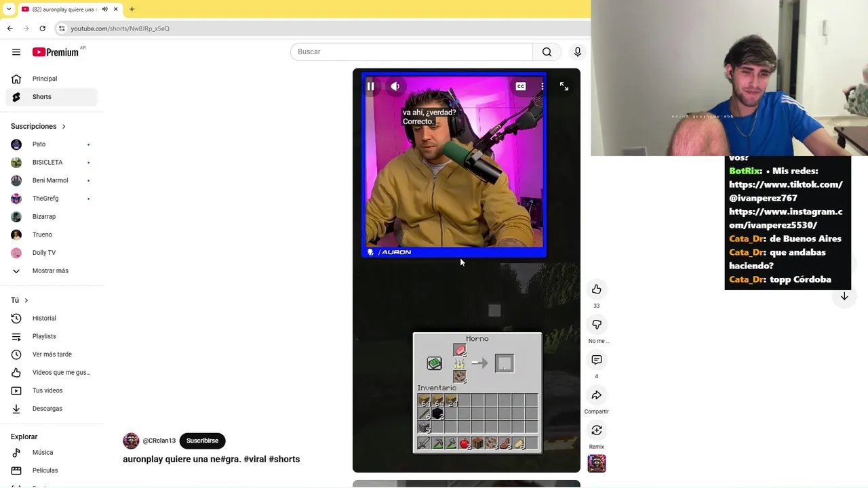Viewport: 868px width, 488px height.
Task: Open the Pato channel subscription
Action: tap(52, 144)
